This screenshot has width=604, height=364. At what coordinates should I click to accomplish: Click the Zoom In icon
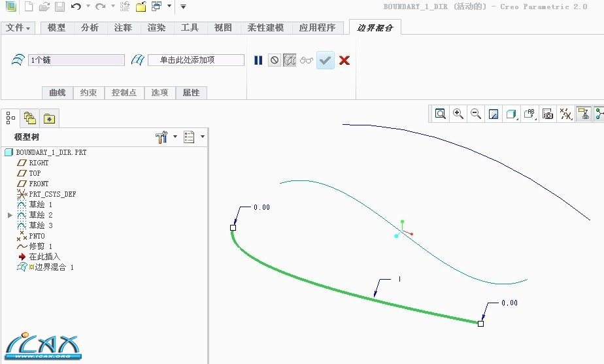(458, 114)
